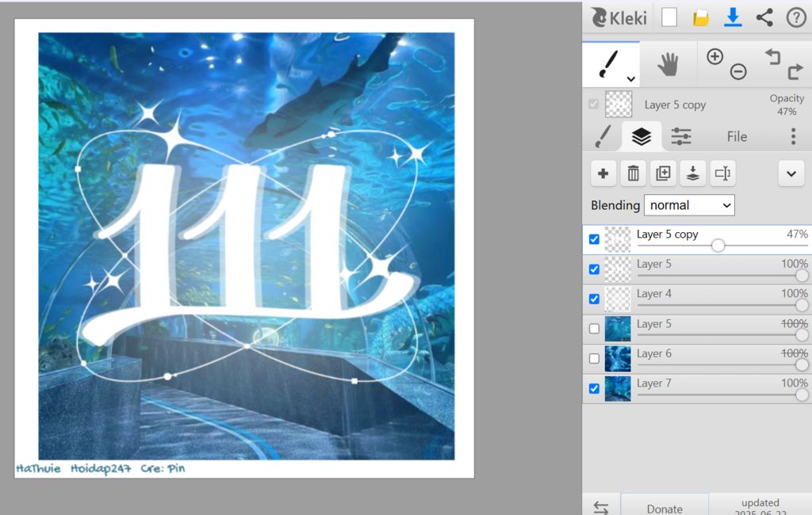Click the zoom out minus icon

[x=738, y=71]
